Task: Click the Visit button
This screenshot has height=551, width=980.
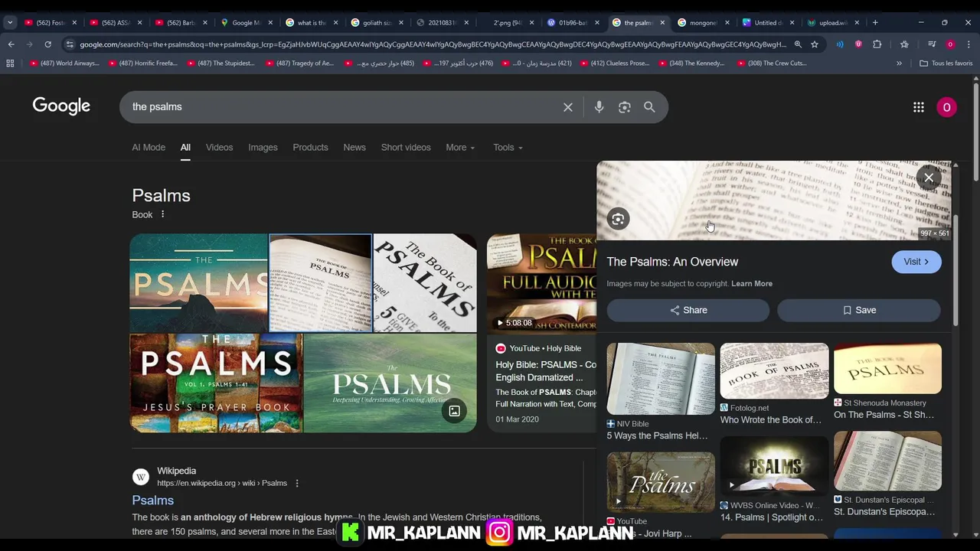Action: pyautogui.click(x=916, y=262)
